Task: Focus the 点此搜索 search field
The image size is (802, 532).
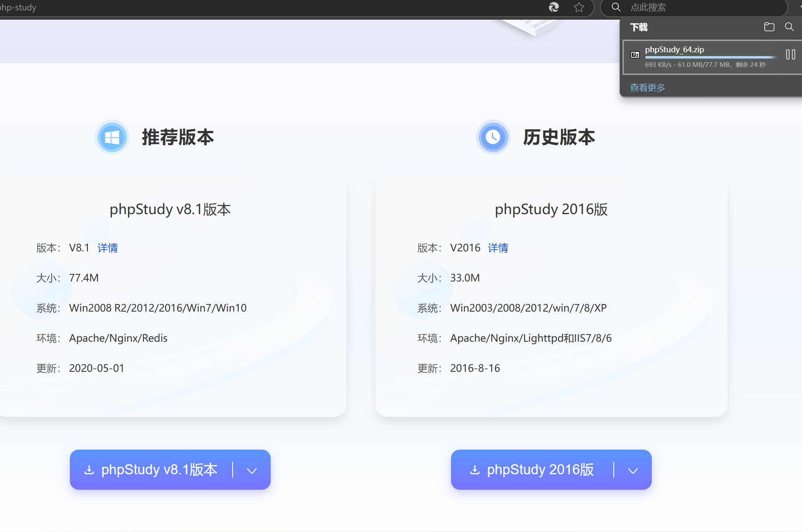Action: pyautogui.click(x=694, y=8)
